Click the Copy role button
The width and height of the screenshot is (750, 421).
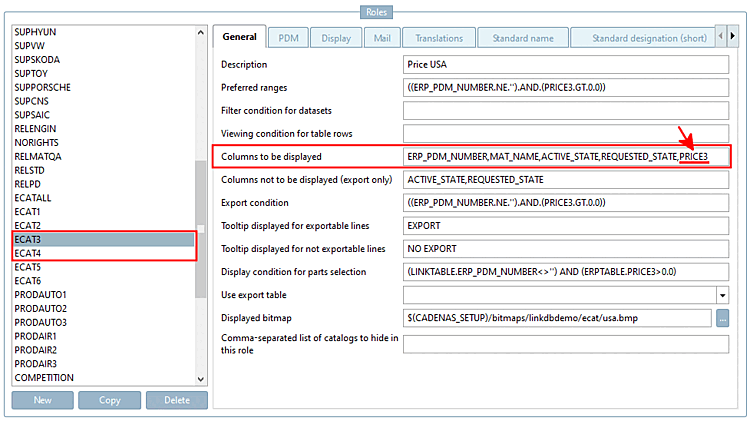(110, 400)
